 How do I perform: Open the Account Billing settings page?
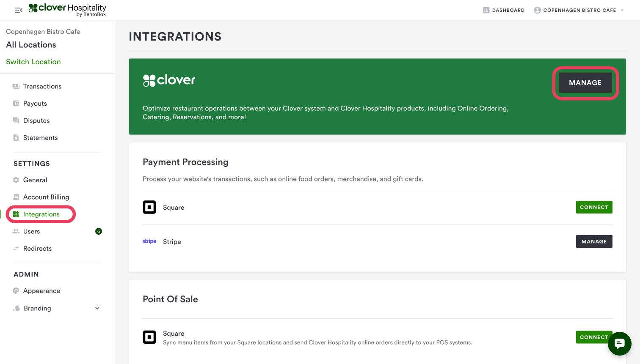pyautogui.click(x=46, y=197)
